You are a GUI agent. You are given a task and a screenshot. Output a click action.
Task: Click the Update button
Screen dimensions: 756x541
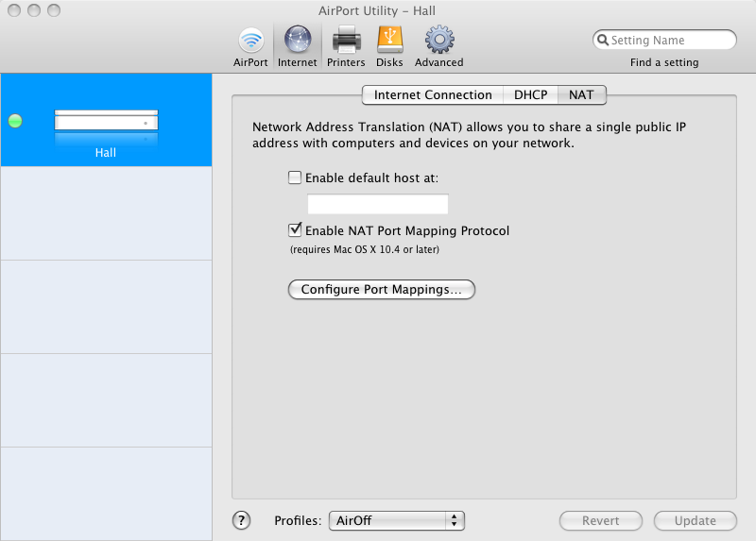click(x=696, y=521)
